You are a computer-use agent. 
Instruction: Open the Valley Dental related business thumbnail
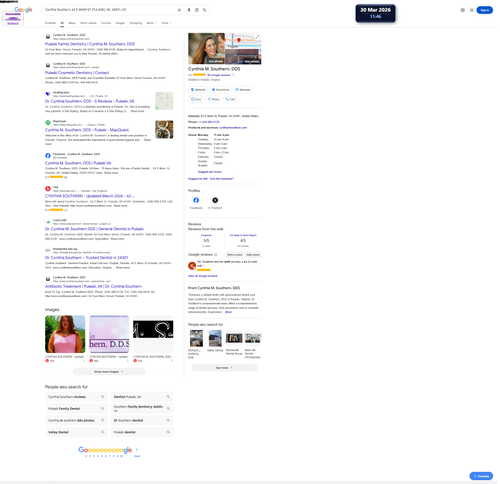[215, 338]
